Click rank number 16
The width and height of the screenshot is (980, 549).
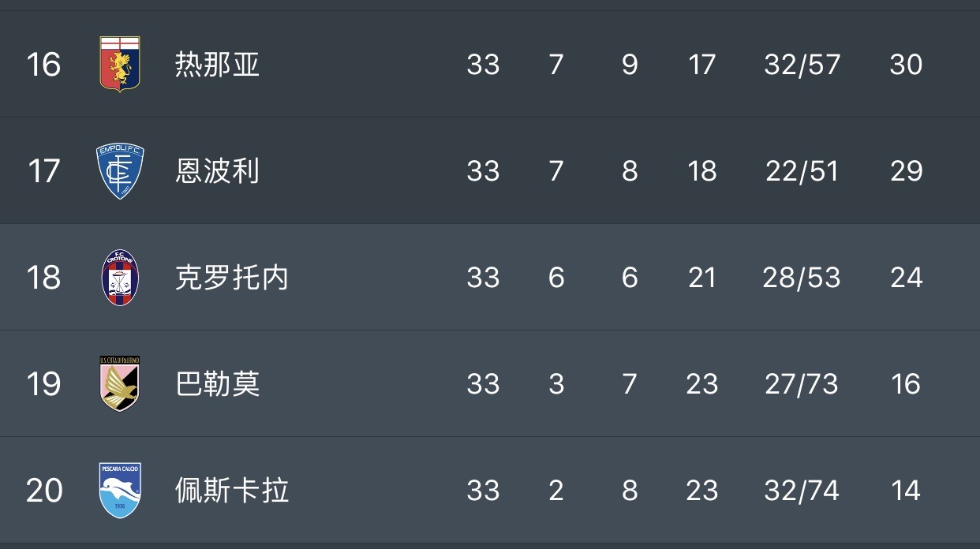[x=43, y=64]
